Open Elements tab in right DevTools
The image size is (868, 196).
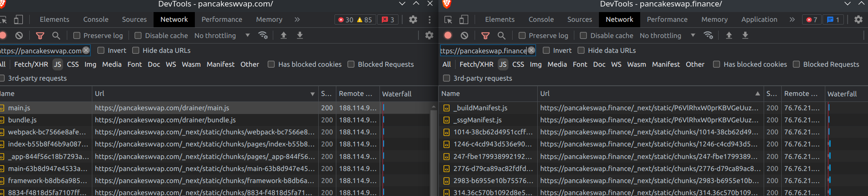500,19
